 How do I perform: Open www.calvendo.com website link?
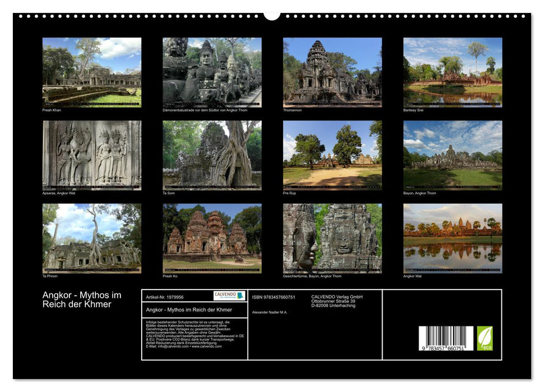(207, 347)
